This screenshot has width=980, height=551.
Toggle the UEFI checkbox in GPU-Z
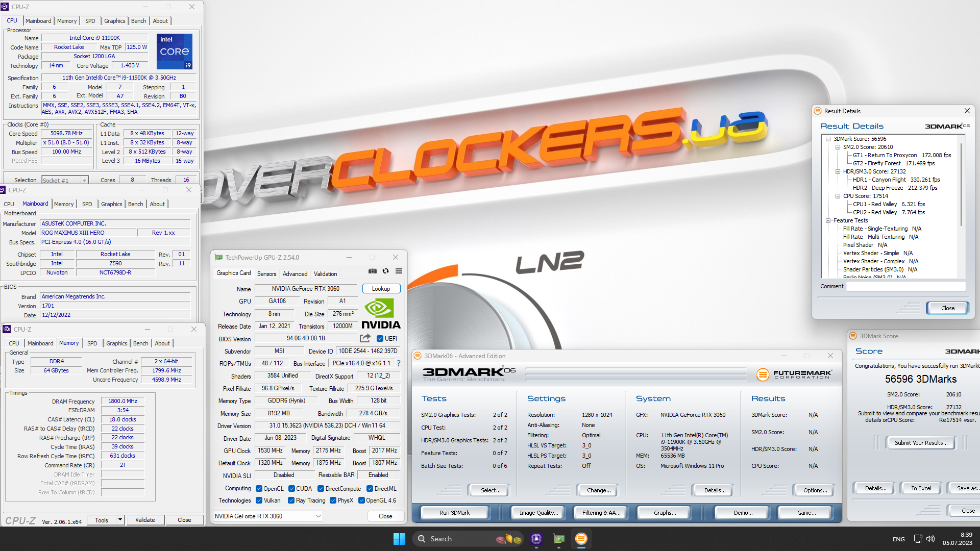tap(380, 338)
